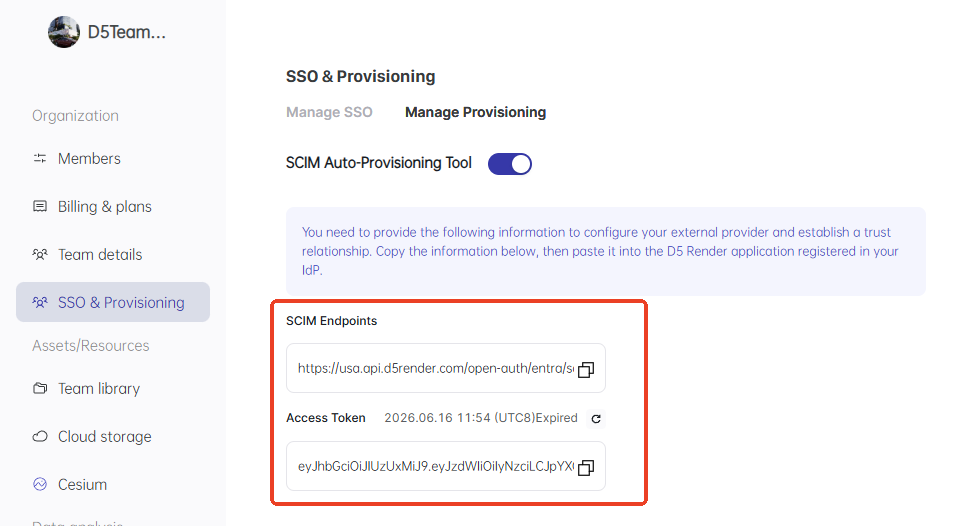Refresh the expired Access Token
Viewport: 965px width, 526px height.
point(597,418)
